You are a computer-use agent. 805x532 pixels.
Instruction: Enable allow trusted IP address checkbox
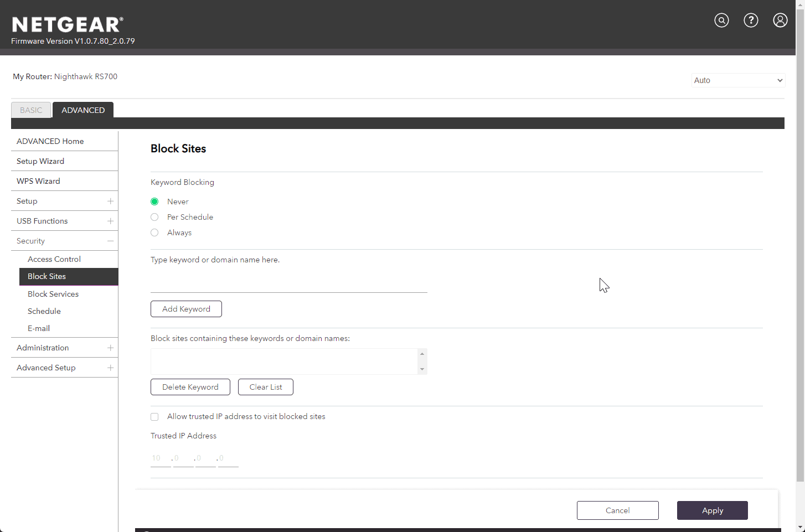coord(154,417)
